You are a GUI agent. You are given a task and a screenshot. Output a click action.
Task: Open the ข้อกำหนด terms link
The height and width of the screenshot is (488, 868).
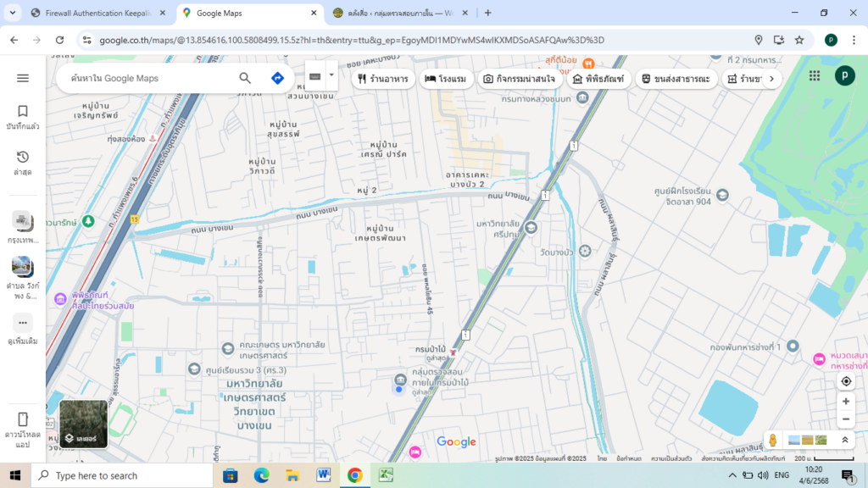tap(629, 458)
